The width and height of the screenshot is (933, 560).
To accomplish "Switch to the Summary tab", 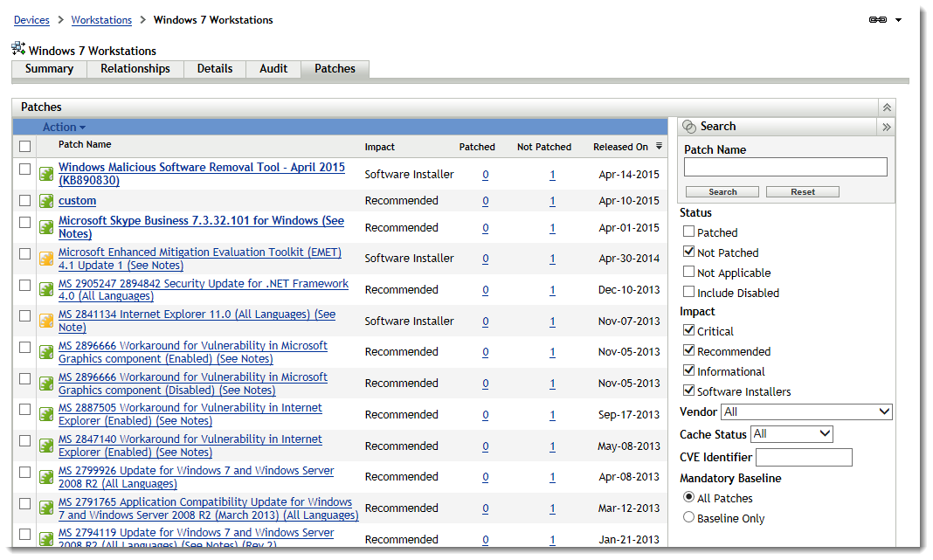I will click(x=48, y=68).
